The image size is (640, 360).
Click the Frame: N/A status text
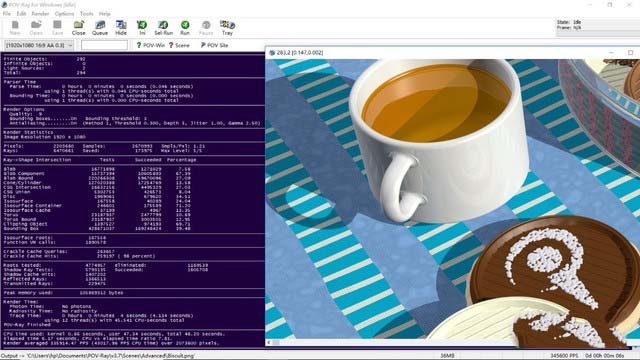coord(569,27)
